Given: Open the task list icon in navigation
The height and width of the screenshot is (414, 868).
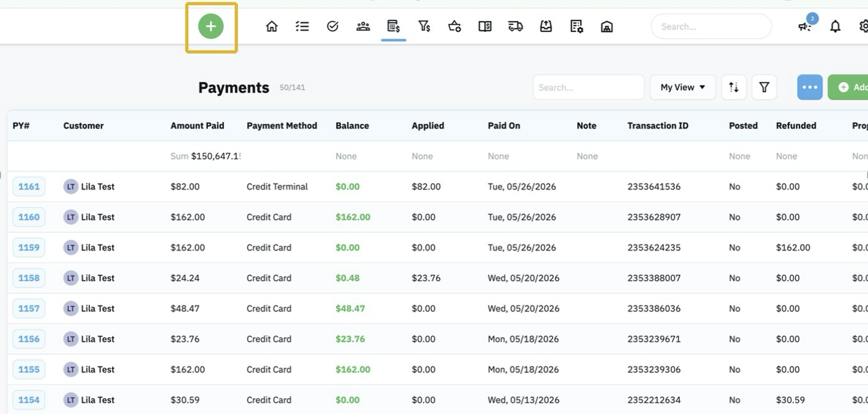Looking at the screenshot, I should click(302, 27).
